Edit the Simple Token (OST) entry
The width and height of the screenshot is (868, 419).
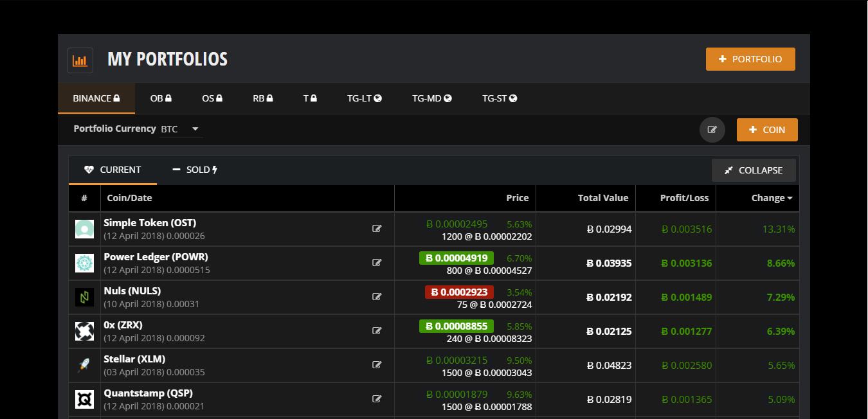377,228
